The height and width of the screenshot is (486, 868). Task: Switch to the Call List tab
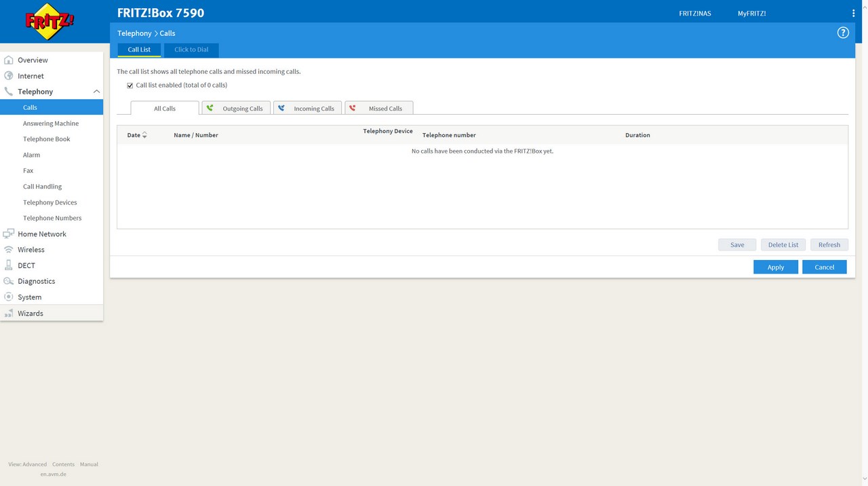click(x=139, y=50)
